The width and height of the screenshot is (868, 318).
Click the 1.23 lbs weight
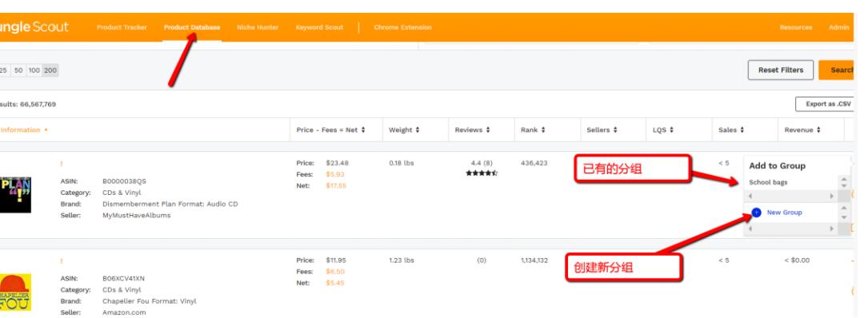(x=402, y=260)
